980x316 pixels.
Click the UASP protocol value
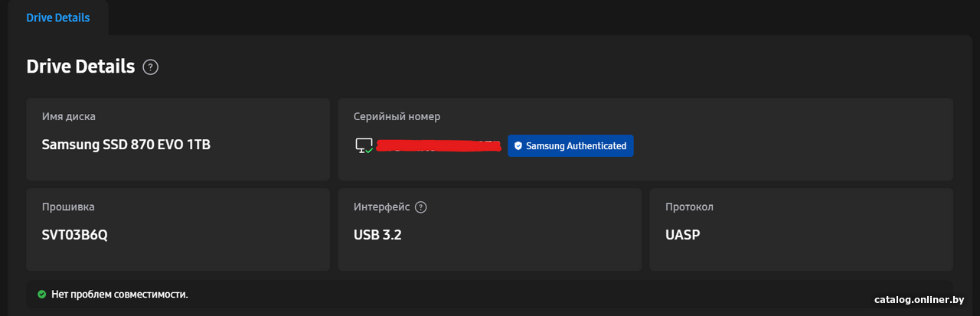[x=683, y=234]
